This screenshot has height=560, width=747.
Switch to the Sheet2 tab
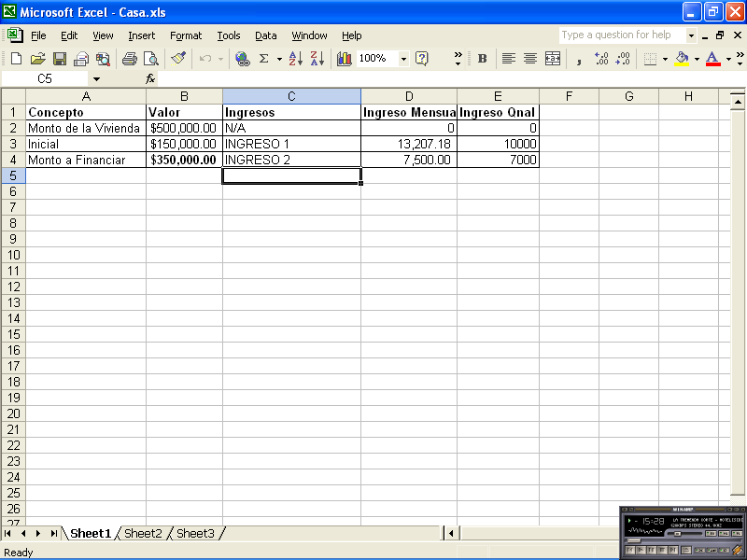click(x=143, y=533)
